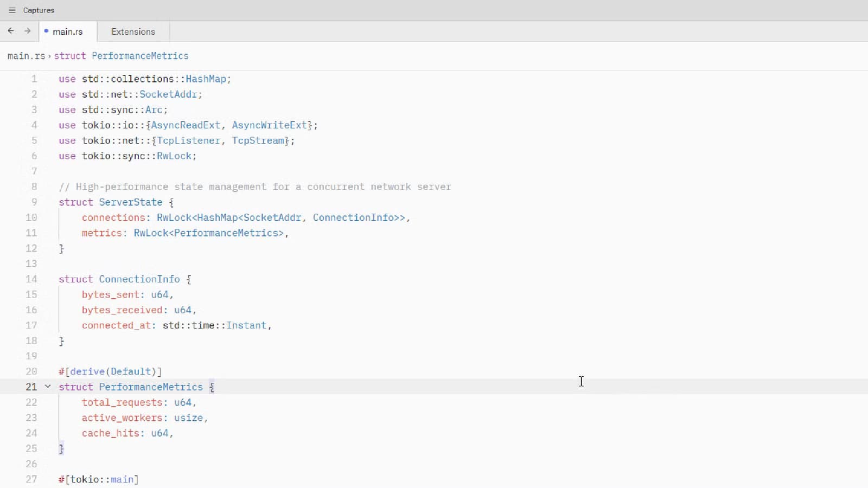Click usize type on line 23
Viewport: 868px width, 488px height.
coord(188,418)
